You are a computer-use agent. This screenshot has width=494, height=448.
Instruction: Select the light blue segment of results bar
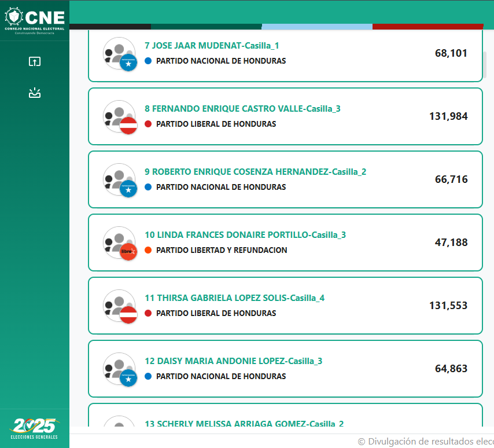317,27
